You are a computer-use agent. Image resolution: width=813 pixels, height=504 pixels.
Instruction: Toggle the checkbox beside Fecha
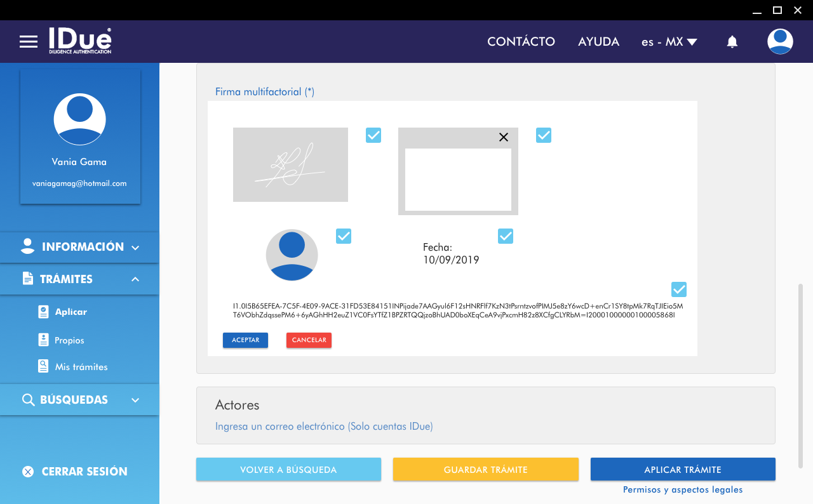[x=506, y=236]
